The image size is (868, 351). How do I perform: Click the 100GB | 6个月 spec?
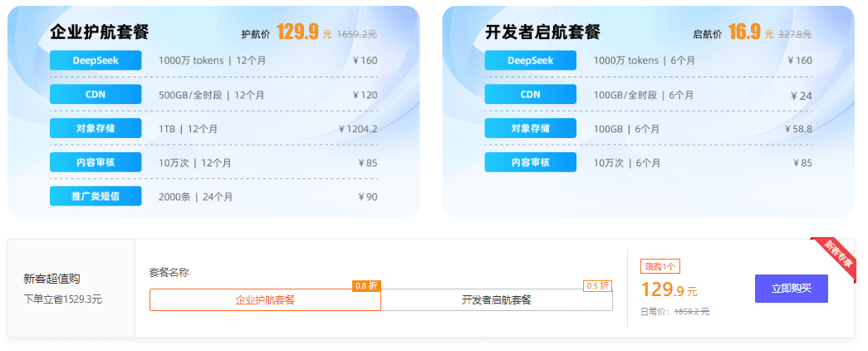pyautogui.click(x=626, y=129)
